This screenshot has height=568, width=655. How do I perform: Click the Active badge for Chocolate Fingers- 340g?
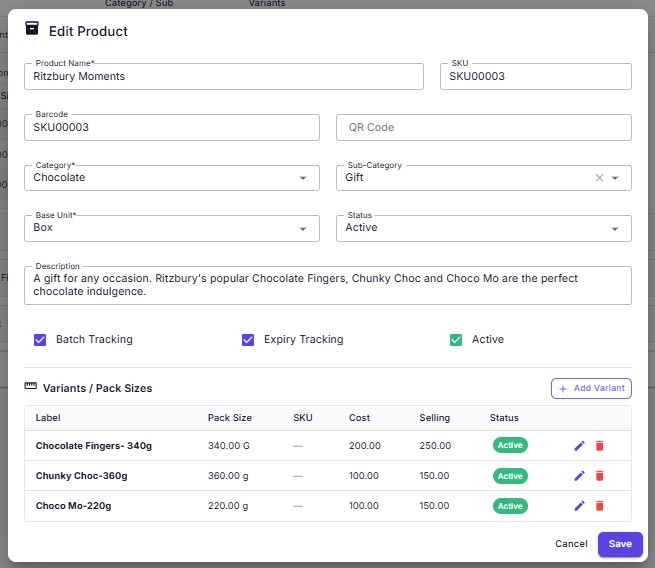510,445
